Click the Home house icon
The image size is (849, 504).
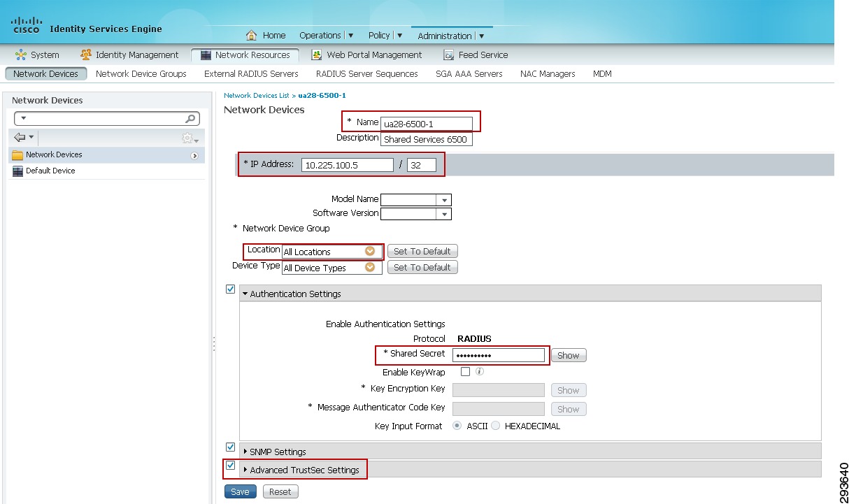click(x=252, y=36)
